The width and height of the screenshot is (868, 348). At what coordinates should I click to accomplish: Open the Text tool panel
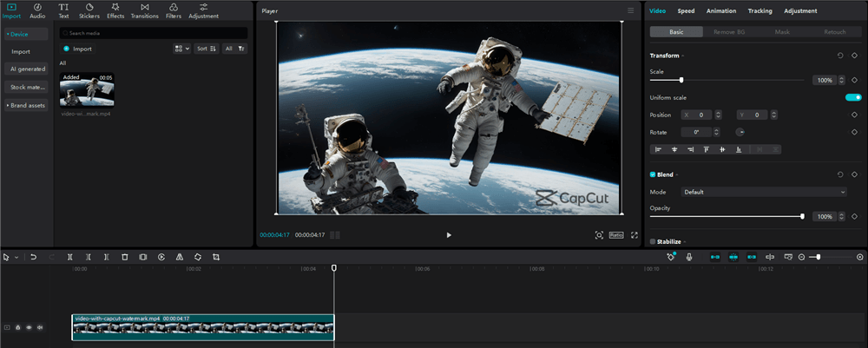point(63,11)
